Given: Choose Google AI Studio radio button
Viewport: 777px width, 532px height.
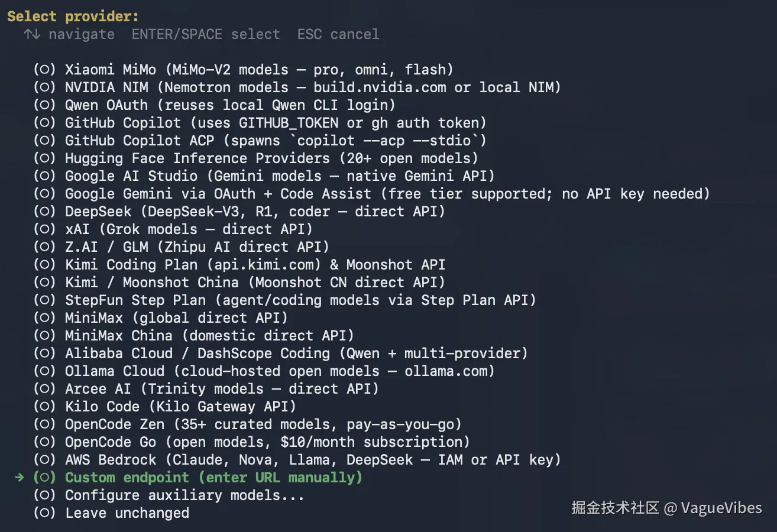Looking at the screenshot, I should click(44, 176).
